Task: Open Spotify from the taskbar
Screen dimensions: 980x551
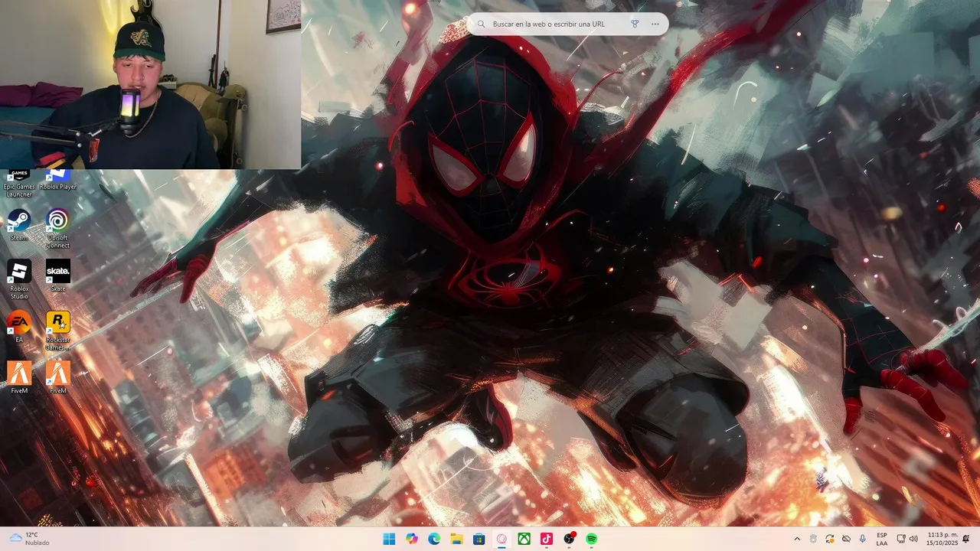Action: 592,539
